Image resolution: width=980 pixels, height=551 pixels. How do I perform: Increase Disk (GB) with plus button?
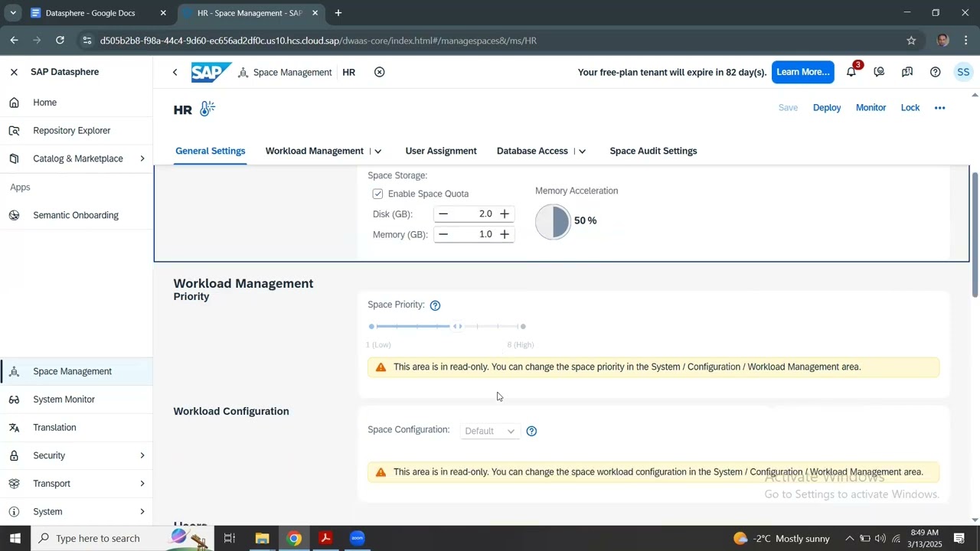click(505, 214)
